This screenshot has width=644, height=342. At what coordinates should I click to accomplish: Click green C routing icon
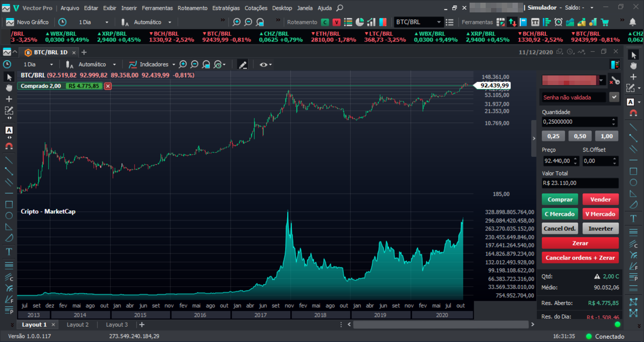(325, 22)
